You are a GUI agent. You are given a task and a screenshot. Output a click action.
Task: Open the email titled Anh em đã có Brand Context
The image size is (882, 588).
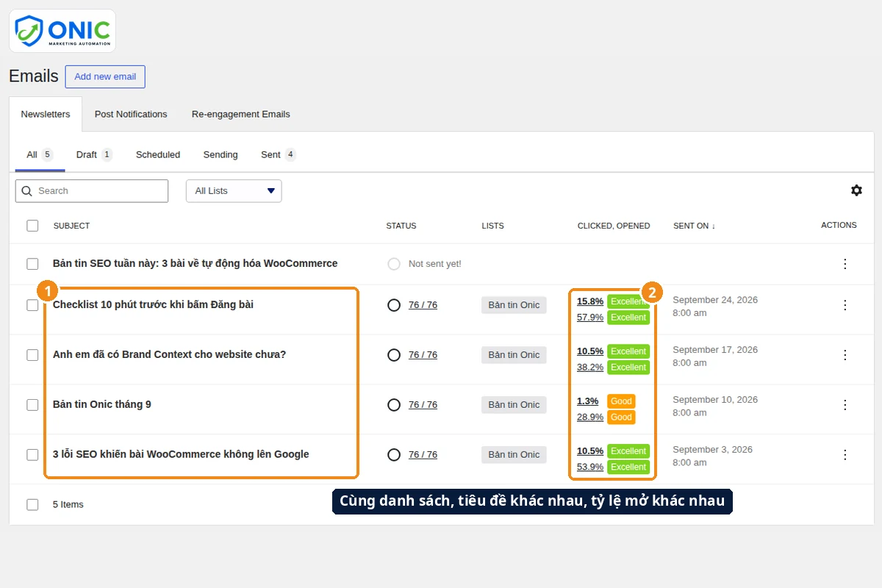(169, 354)
